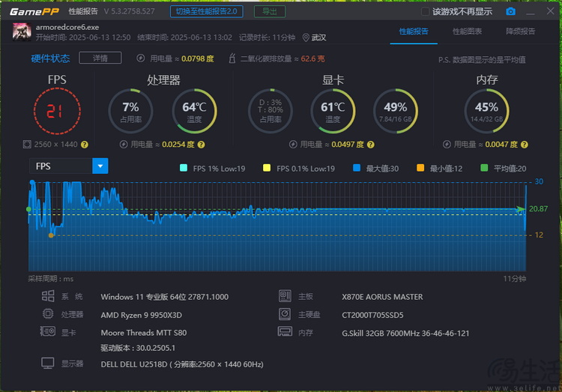
Task: Click the VRAM 49% gauge
Action: click(x=396, y=111)
